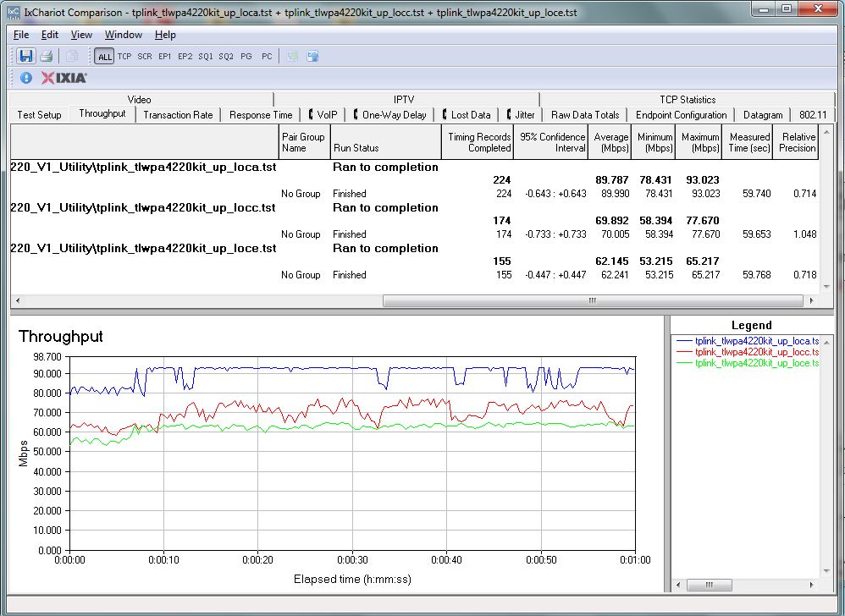Switch to the Lost Data tab
Screen dimensions: 845x616
(x=467, y=115)
